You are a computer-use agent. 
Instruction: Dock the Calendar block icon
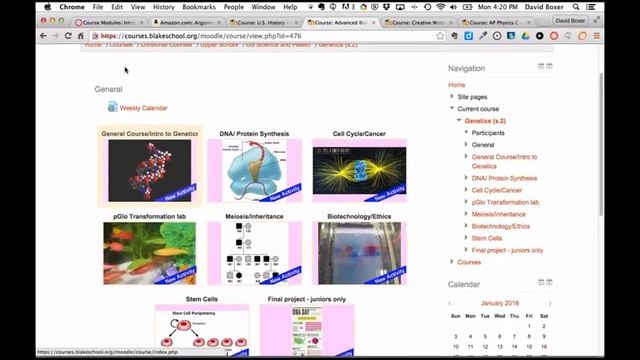click(549, 282)
